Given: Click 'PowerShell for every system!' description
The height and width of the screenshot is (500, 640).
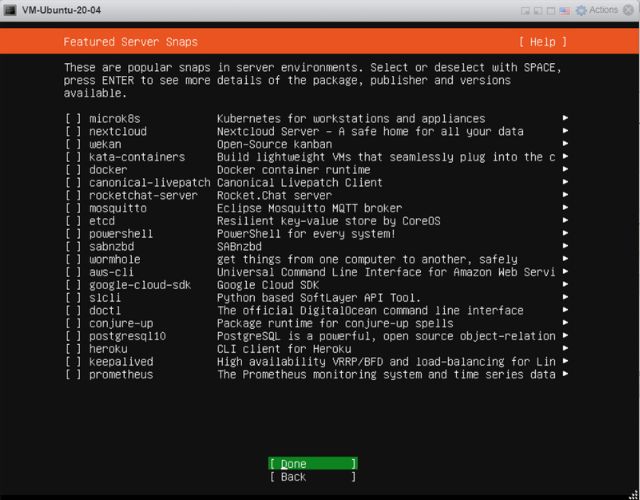Looking at the screenshot, I should tap(306, 234).
